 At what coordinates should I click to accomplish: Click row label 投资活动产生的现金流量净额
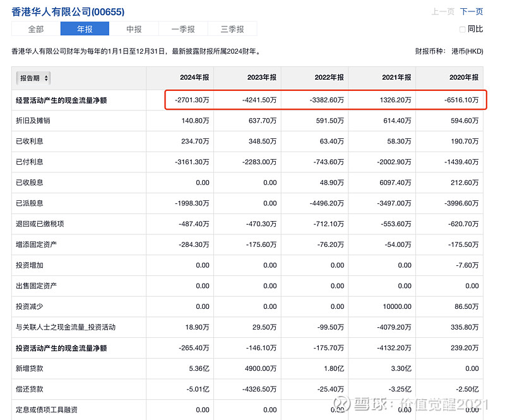tap(61, 348)
